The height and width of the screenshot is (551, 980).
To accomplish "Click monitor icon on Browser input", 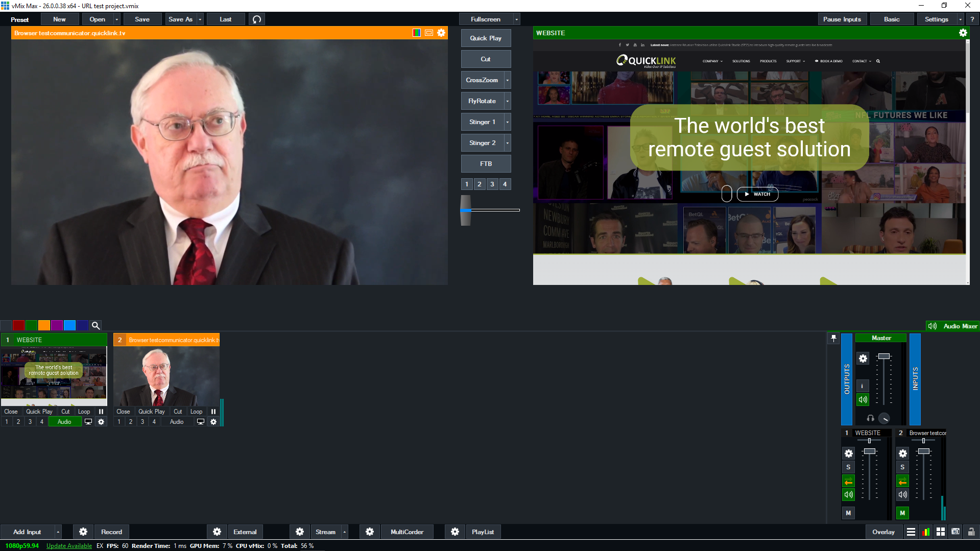I will [201, 422].
